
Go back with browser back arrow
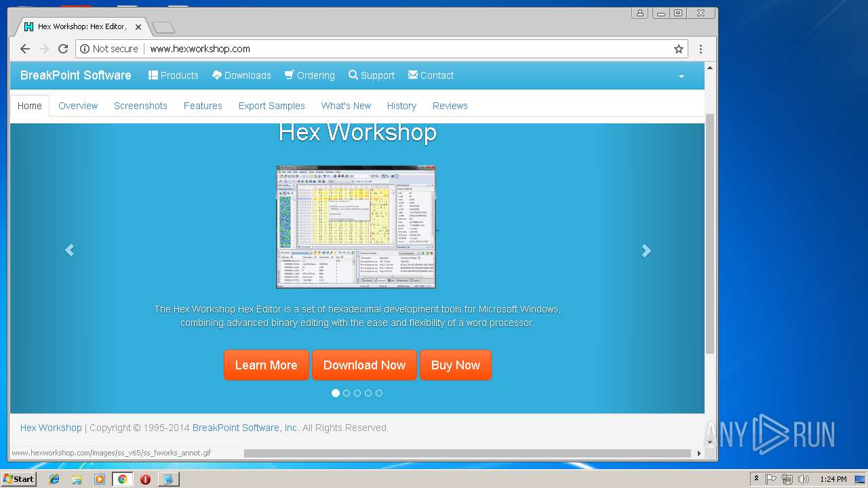click(x=25, y=49)
